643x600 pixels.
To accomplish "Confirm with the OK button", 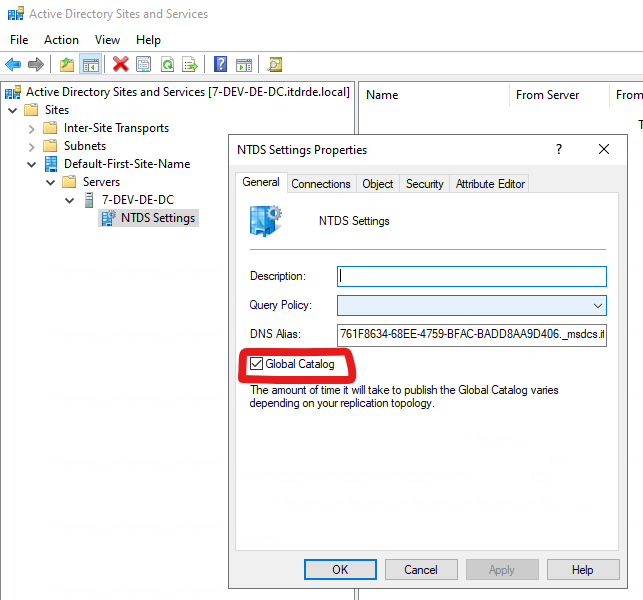I will click(x=340, y=569).
